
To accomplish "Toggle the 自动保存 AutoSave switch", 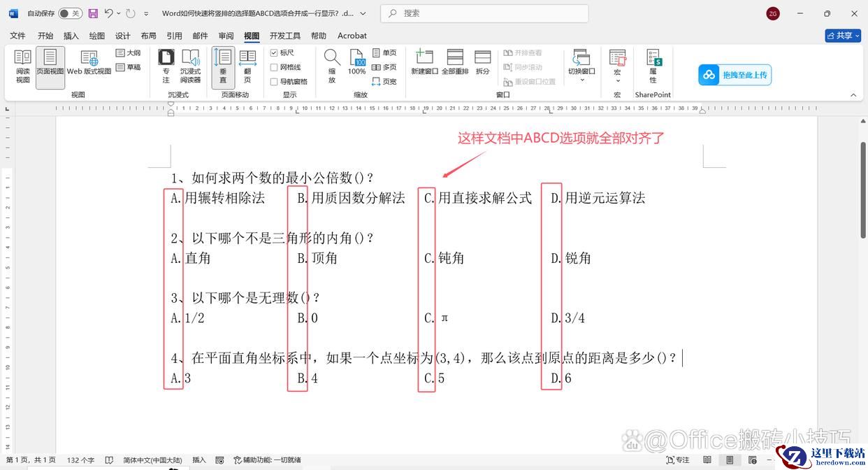I will click(x=69, y=13).
